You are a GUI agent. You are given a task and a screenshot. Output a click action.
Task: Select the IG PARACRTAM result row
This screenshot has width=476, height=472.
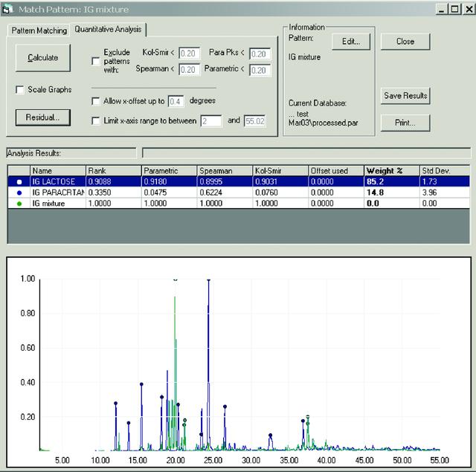tap(239, 193)
